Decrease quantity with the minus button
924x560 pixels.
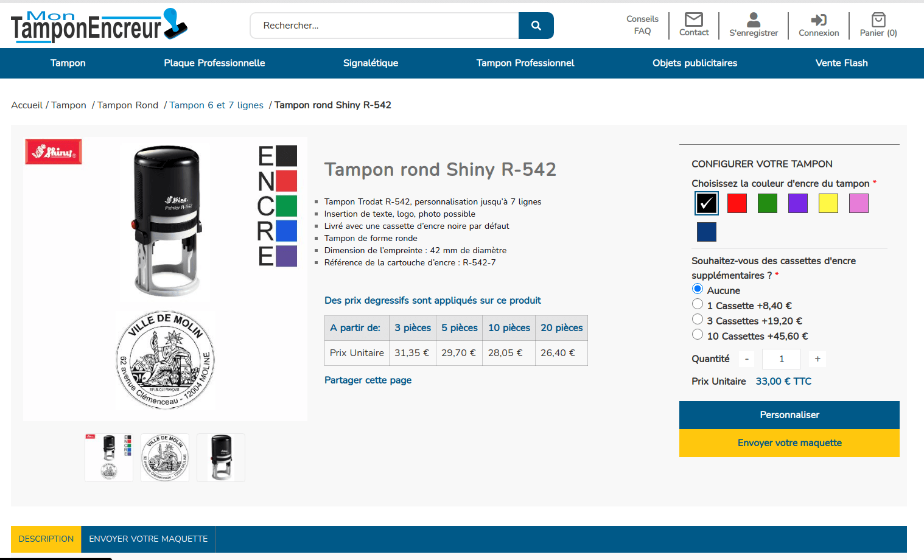click(x=747, y=359)
